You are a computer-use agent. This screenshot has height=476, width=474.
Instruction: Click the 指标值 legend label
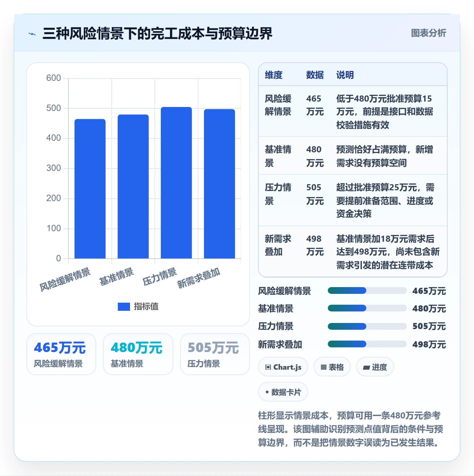click(x=146, y=306)
